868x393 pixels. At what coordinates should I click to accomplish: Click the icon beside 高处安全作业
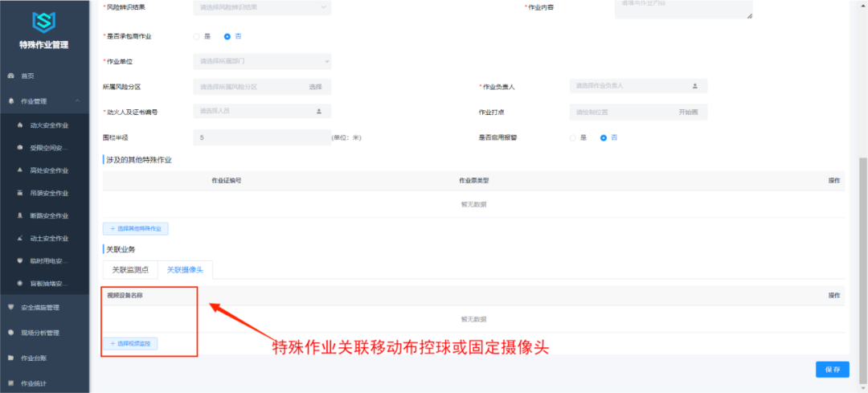[x=20, y=170]
